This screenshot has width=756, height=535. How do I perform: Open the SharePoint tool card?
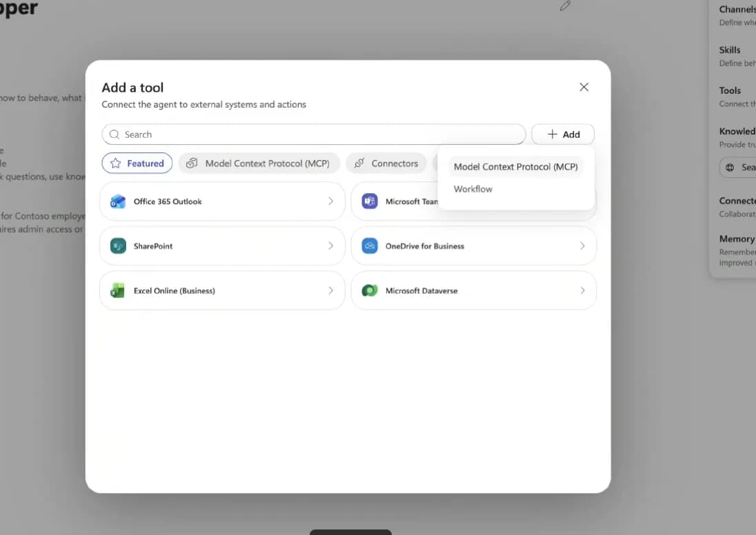(x=222, y=246)
